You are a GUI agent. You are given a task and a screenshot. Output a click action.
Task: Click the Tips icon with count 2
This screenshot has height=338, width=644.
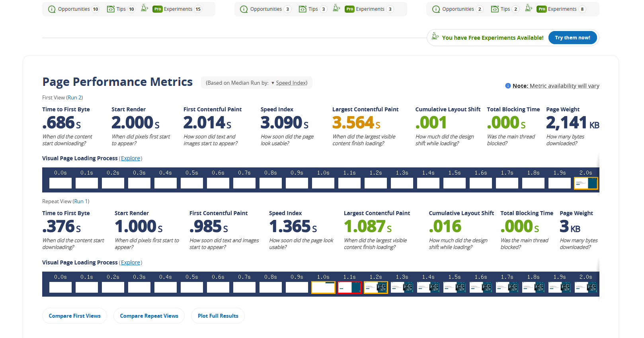495,9
